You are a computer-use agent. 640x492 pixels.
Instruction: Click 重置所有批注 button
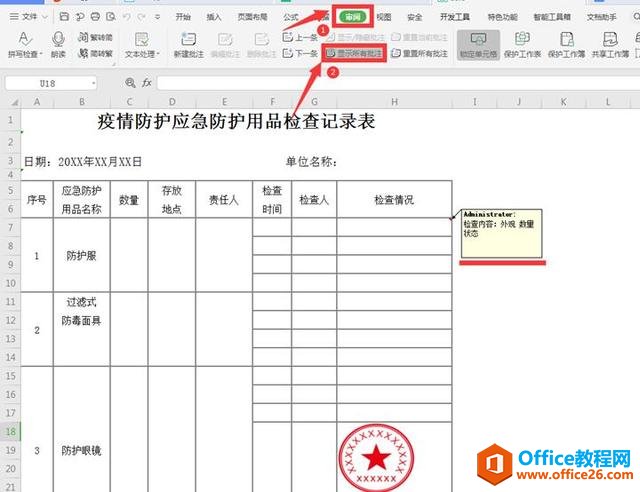pyautogui.click(x=419, y=53)
